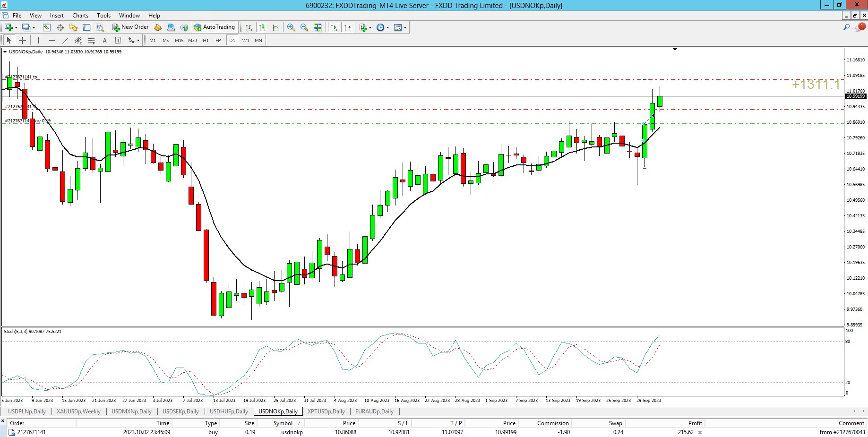The image size is (868, 437).
Task: Click the Signals broadcast icon
Action: click(x=184, y=27)
